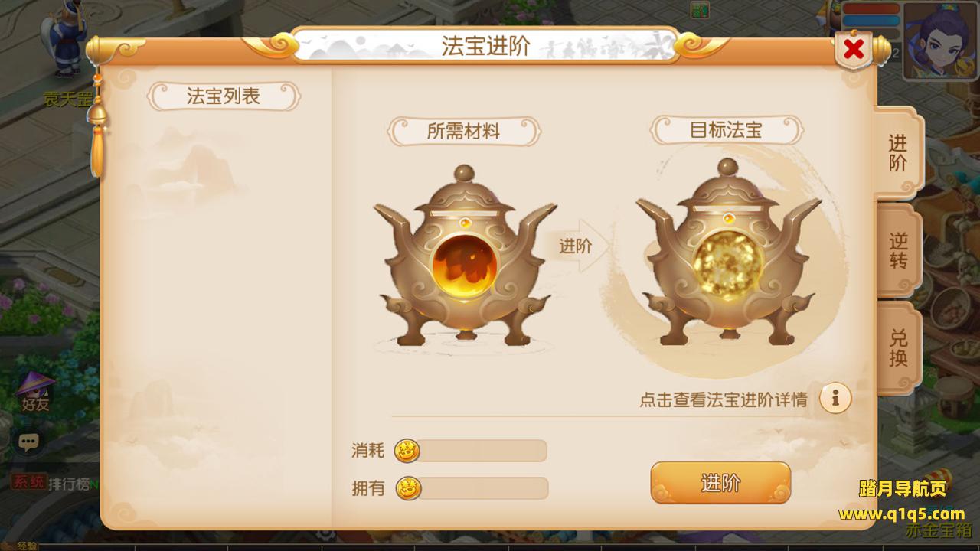980x551 pixels.
Task: Tap the gold coin icon beside 拥有
Action: [408, 487]
